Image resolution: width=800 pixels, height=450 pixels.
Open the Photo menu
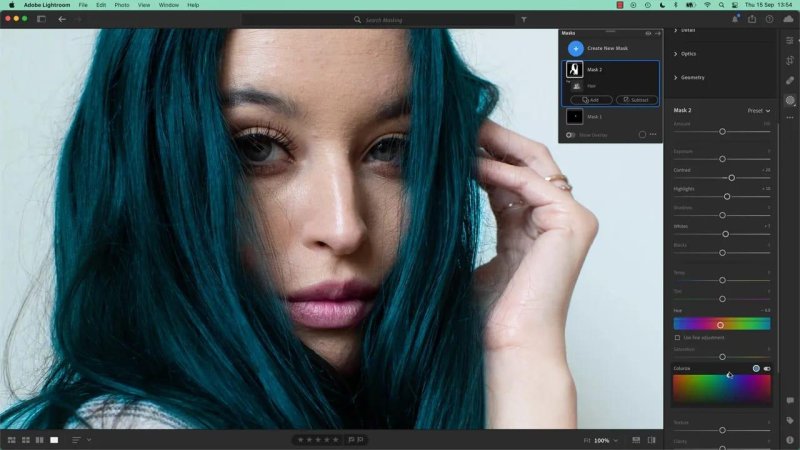point(121,5)
